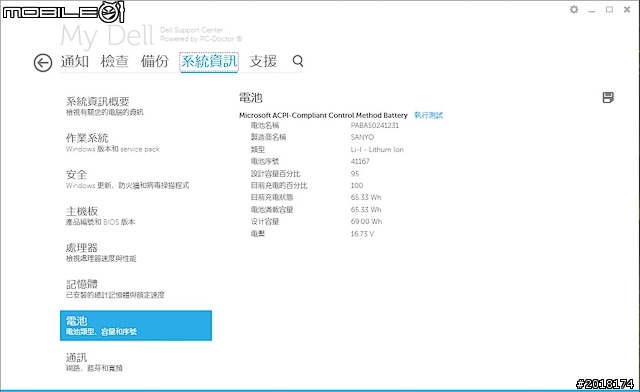Screen dimensions: 640x392
Task: Click the 電池名稱 label
Action: click(265, 125)
